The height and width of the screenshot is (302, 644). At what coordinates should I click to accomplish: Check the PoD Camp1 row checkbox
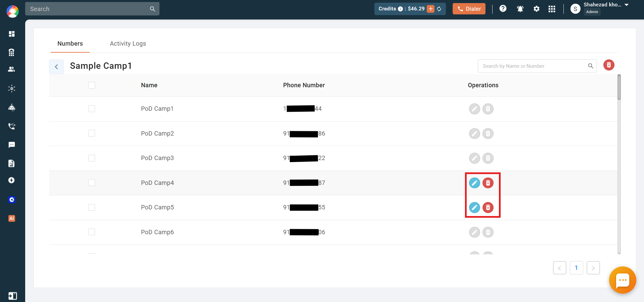(92, 109)
